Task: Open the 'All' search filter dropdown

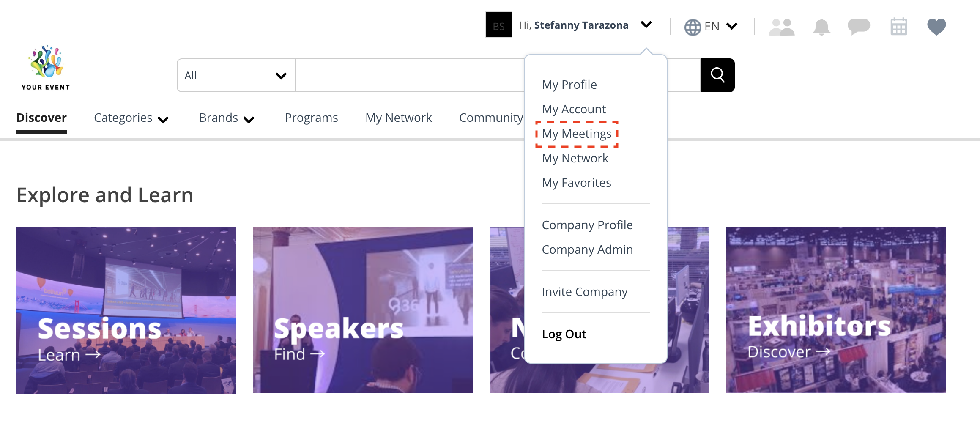Action: [235, 75]
